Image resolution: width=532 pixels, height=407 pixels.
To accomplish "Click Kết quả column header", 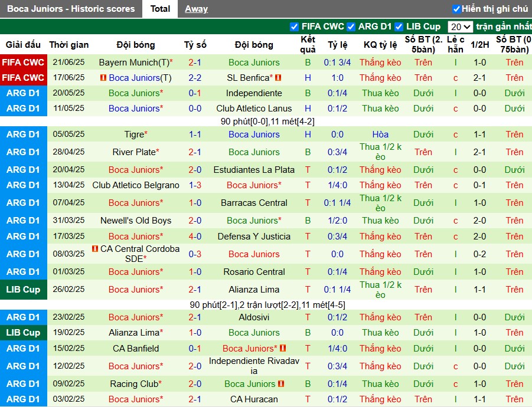I will 308,44.
